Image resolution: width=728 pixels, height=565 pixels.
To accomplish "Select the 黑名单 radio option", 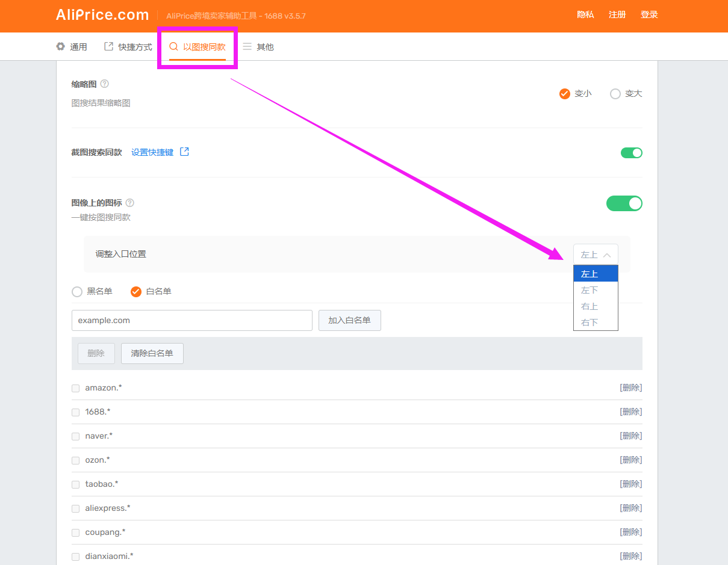I will pos(77,292).
